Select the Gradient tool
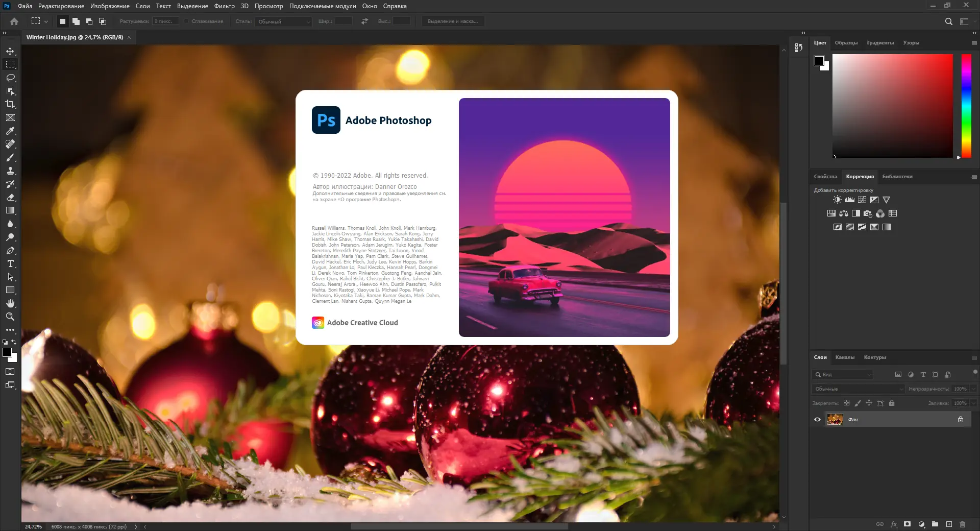The image size is (980, 531). 10,210
